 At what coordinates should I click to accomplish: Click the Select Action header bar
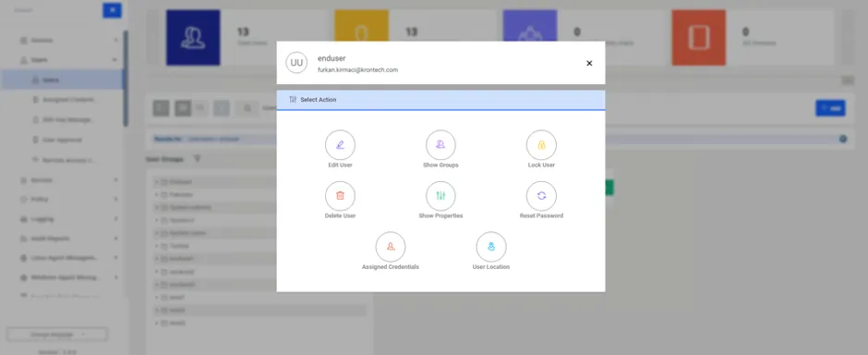tap(440, 100)
